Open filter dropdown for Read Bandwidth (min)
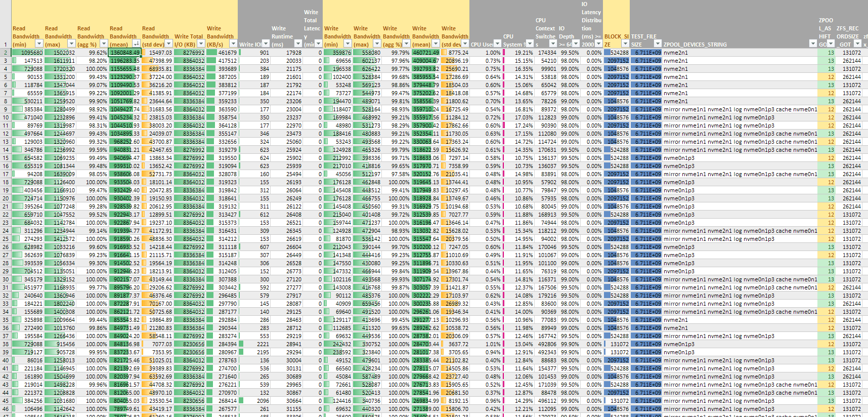The width and height of the screenshot is (868, 417). pos(39,44)
